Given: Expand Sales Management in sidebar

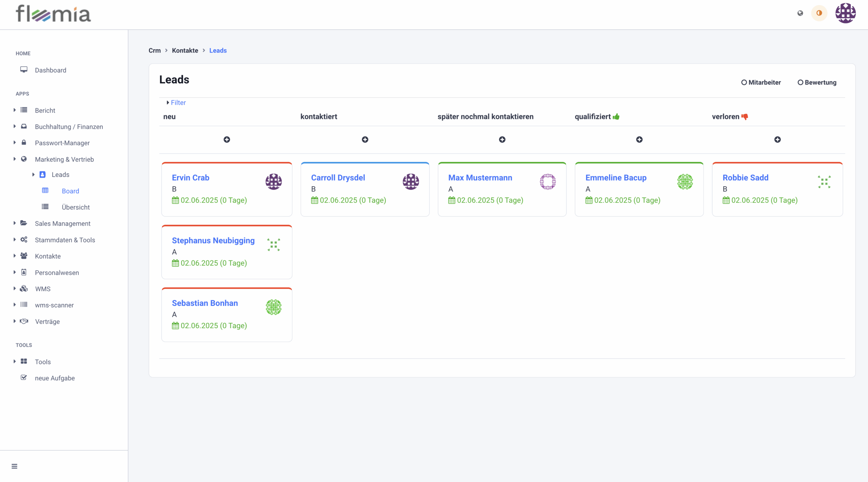Looking at the screenshot, I should 62,224.
